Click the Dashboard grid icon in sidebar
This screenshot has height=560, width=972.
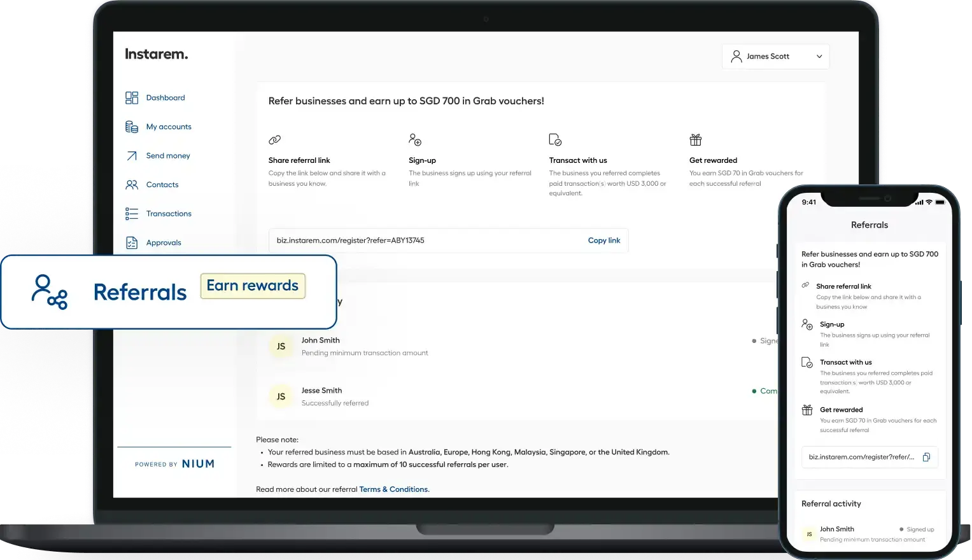pos(132,97)
